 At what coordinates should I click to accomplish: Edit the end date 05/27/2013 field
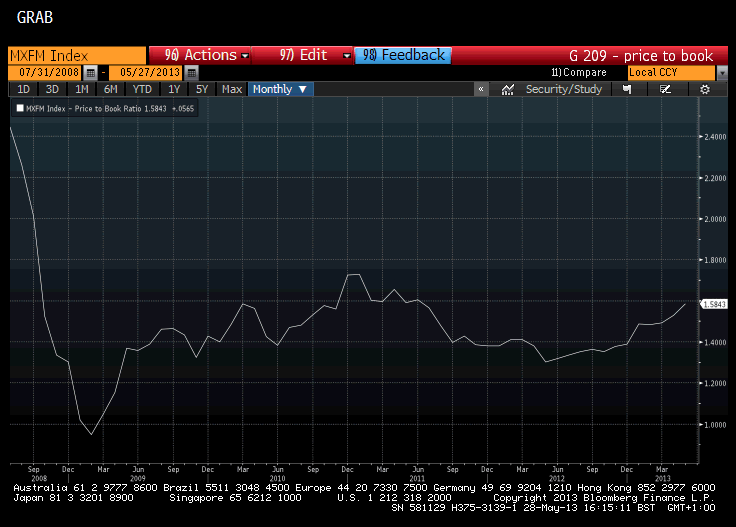tap(146, 73)
